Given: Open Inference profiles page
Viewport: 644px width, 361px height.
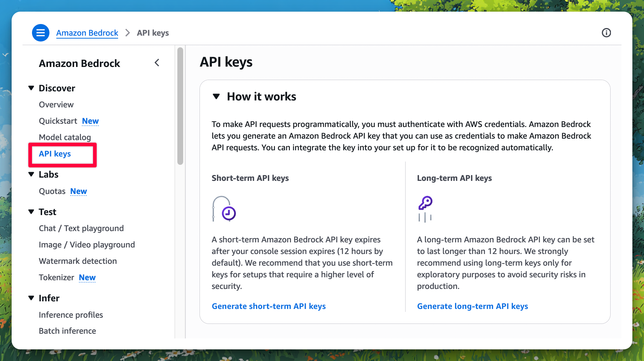Looking at the screenshot, I should tap(71, 315).
